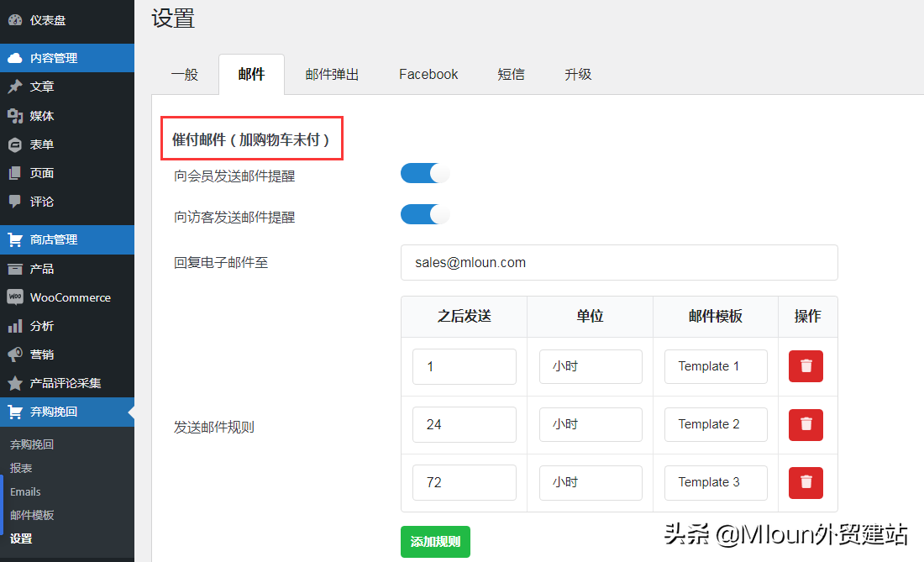The image size is (924, 562).
Task: Click the bar chart icon beside 分析
Action: [15, 326]
